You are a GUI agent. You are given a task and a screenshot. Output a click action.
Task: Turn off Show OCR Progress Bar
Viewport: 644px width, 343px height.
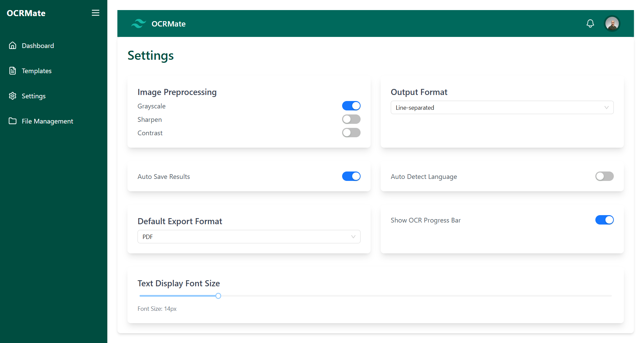pyautogui.click(x=604, y=220)
